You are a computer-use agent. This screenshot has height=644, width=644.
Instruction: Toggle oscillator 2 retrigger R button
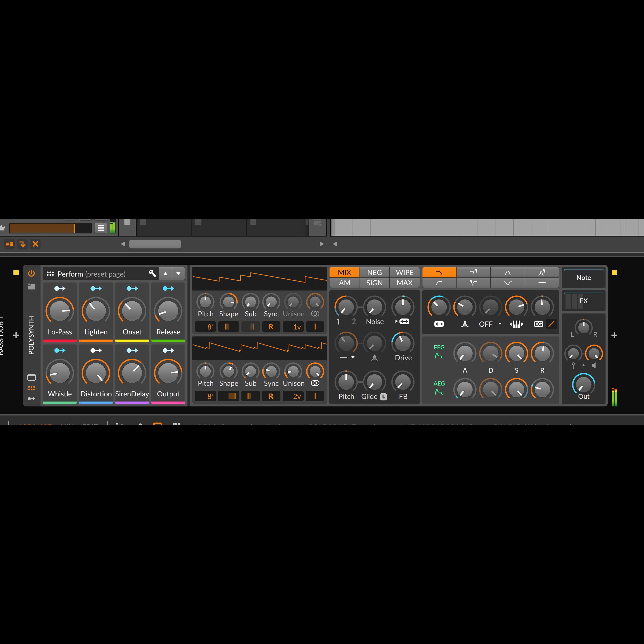click(271, 396)
